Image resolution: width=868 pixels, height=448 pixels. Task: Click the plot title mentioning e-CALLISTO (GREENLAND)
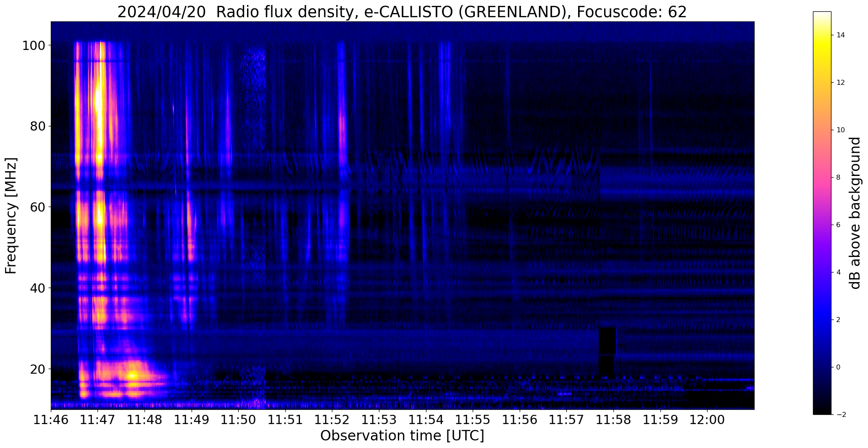[x=402, y=12]
